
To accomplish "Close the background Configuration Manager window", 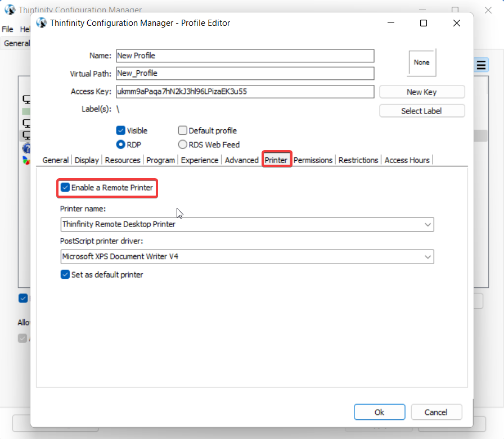I will 488,10.
